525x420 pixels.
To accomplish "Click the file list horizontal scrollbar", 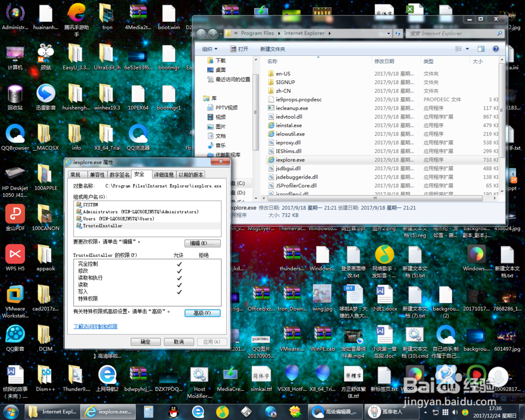I will click(375, 198).
